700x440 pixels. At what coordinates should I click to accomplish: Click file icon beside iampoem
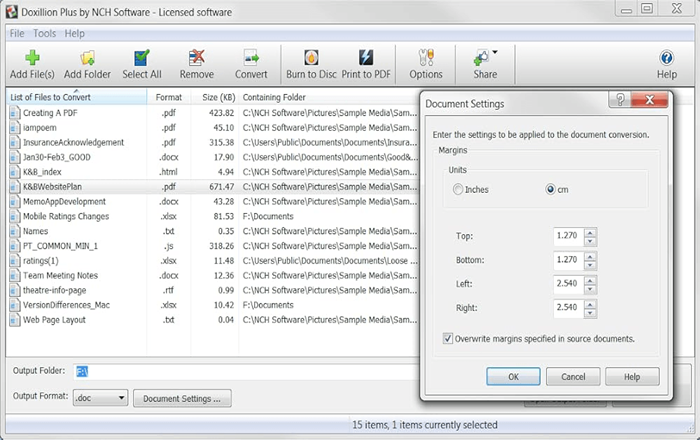15,128
